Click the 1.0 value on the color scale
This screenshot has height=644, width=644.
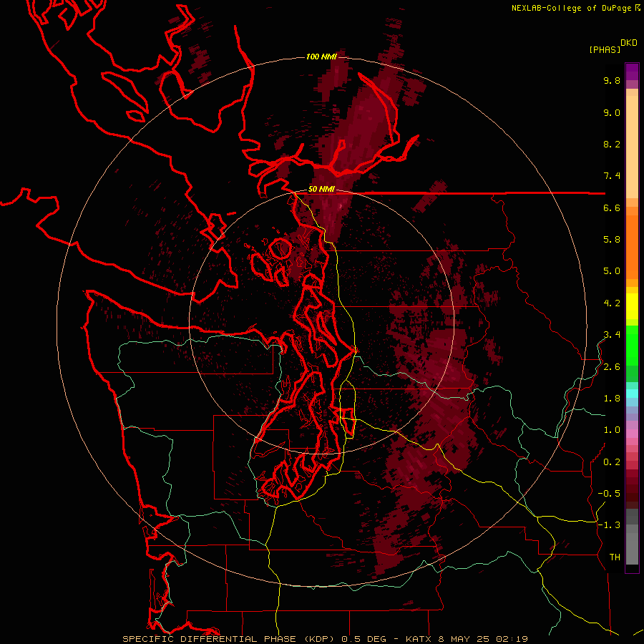tap(612, 430)
